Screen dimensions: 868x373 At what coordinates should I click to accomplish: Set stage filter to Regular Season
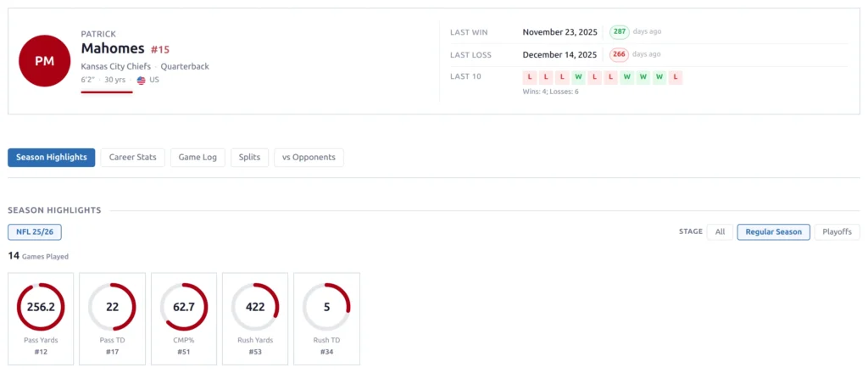[773, 232]
